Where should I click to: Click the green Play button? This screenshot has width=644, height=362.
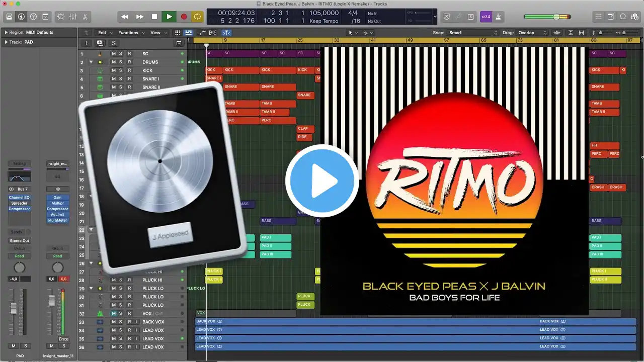169,17
